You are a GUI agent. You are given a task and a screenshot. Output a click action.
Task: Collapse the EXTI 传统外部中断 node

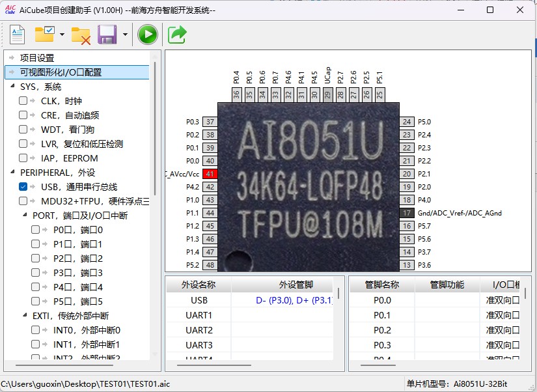click(x=25, y=315)
